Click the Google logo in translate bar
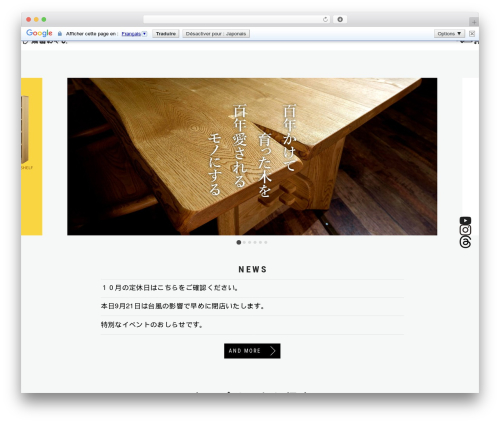This screenshot has width=500, height=423. click(x=39, y=33)
